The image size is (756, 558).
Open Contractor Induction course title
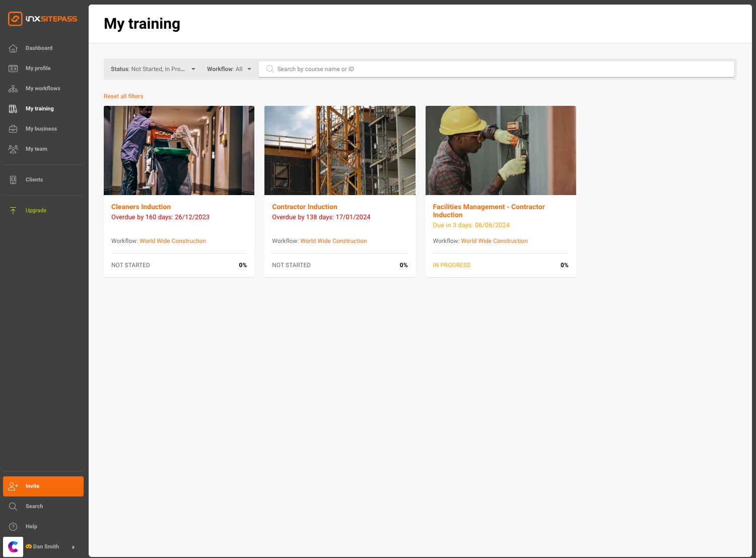pyautogui.click(x=305, y=207)
